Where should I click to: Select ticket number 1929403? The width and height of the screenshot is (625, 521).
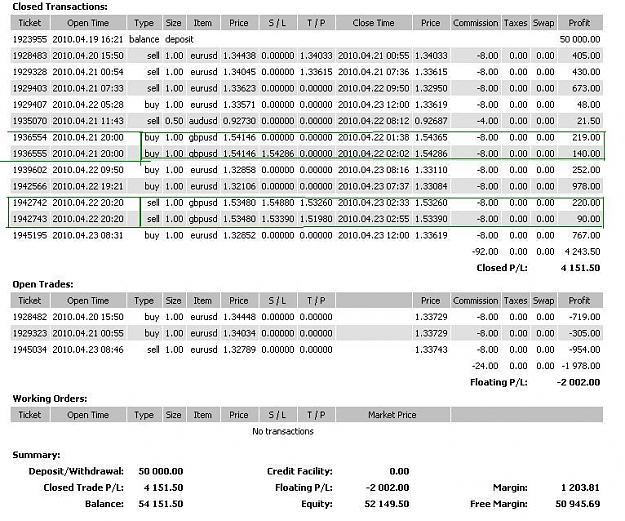point(30,88)
